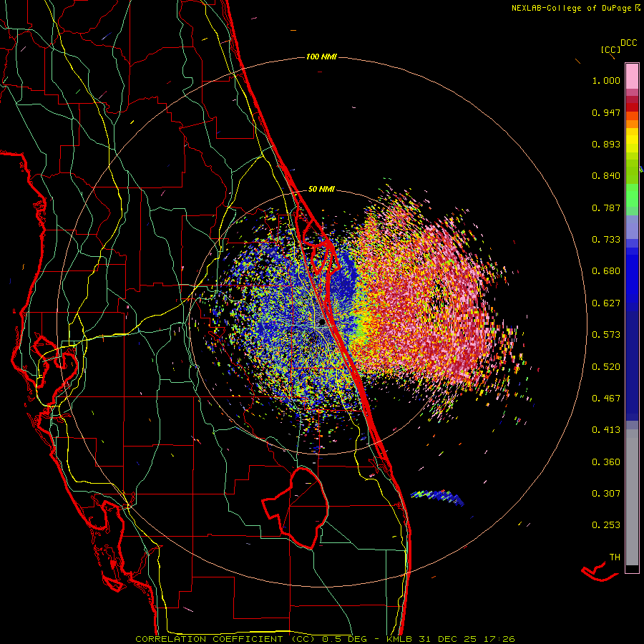Click the 0.627 legend value
The width and height of the screenshot is (644, 644).
click(x=606, y=303)
